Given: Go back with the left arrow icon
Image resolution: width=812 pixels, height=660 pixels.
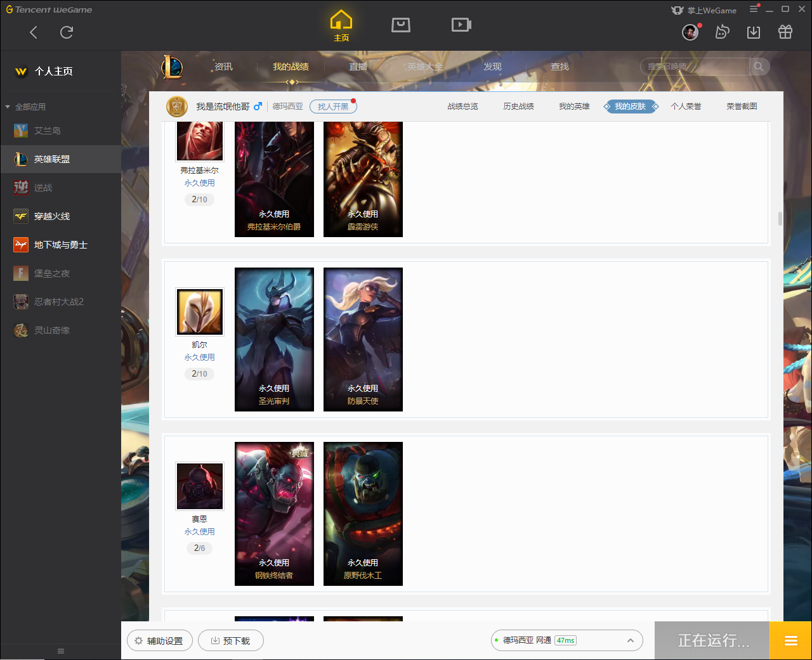Looking at the screenshot, I should (x=34, y=32).
